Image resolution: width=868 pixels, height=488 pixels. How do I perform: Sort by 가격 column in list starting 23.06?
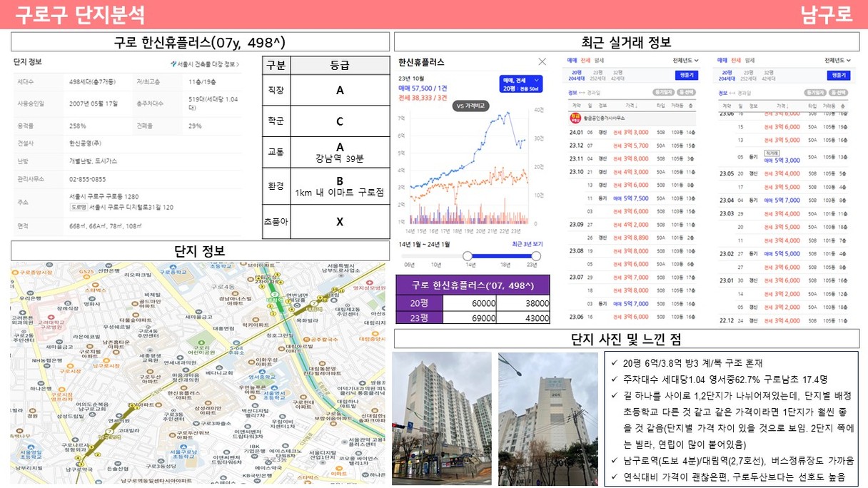pyautogui.click(x=782, y=105)
